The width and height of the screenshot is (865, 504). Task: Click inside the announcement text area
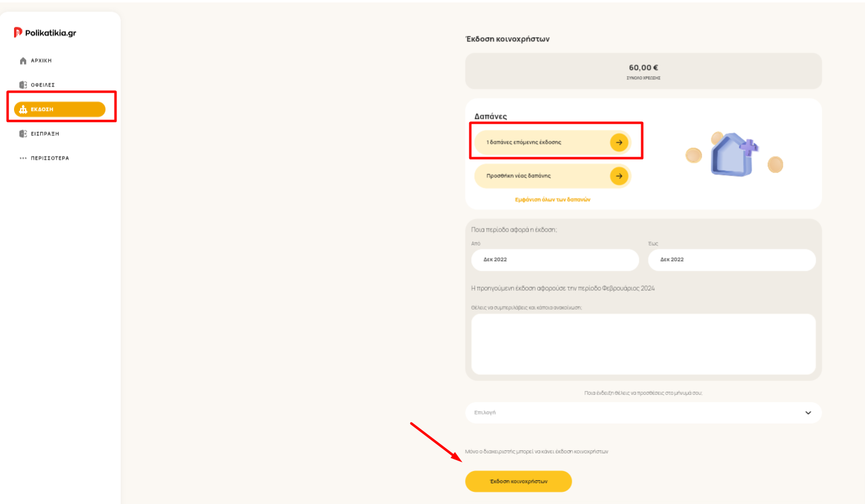(x=643, y=344)
